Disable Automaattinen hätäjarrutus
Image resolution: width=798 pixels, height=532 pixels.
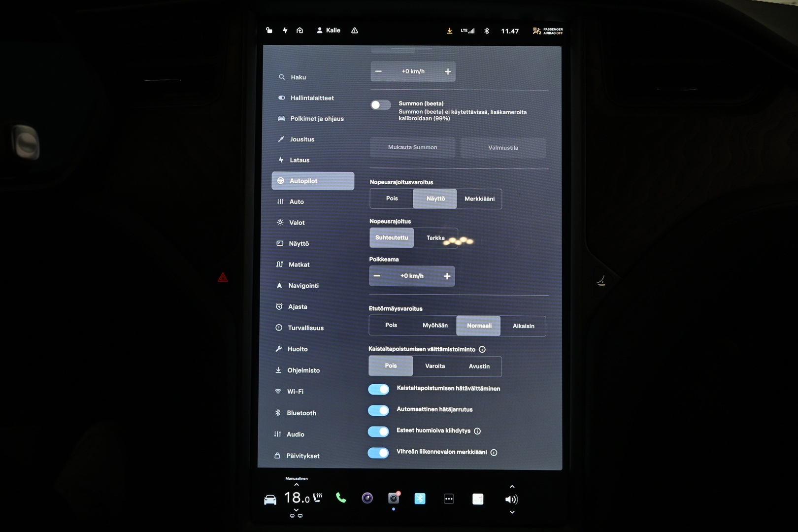pyautogui.click(x=378, y=410)
